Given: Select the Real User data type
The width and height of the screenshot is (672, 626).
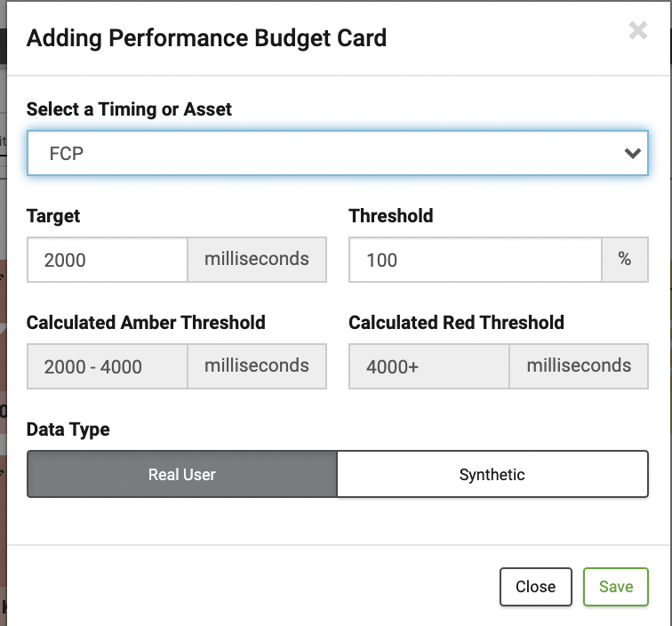Looking at the screenshot, I should coord(182,474).
